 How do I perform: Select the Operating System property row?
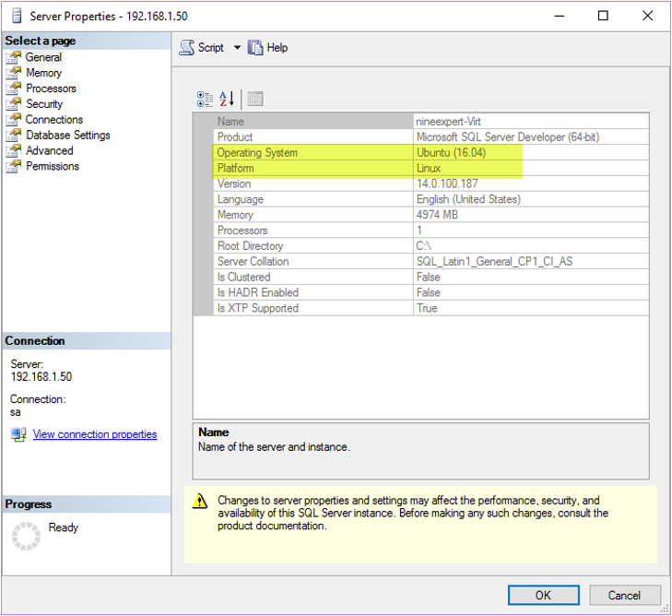coord(313,153)
